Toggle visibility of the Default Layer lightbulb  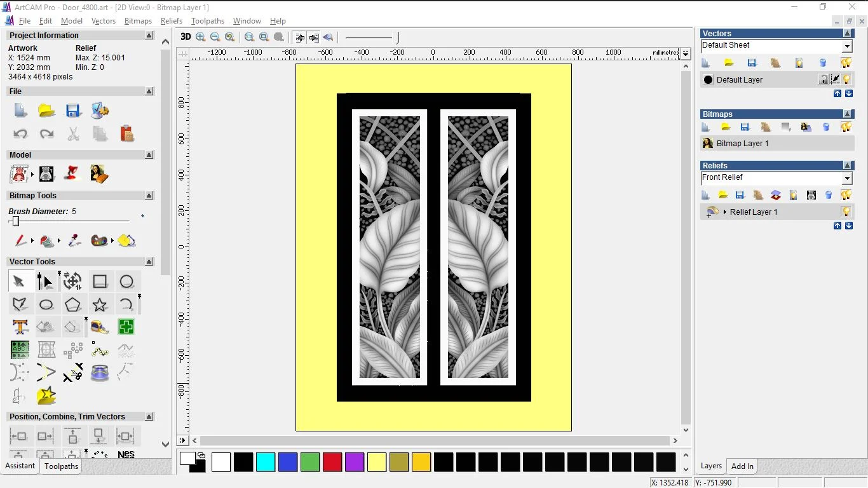(x=846, y=79)
